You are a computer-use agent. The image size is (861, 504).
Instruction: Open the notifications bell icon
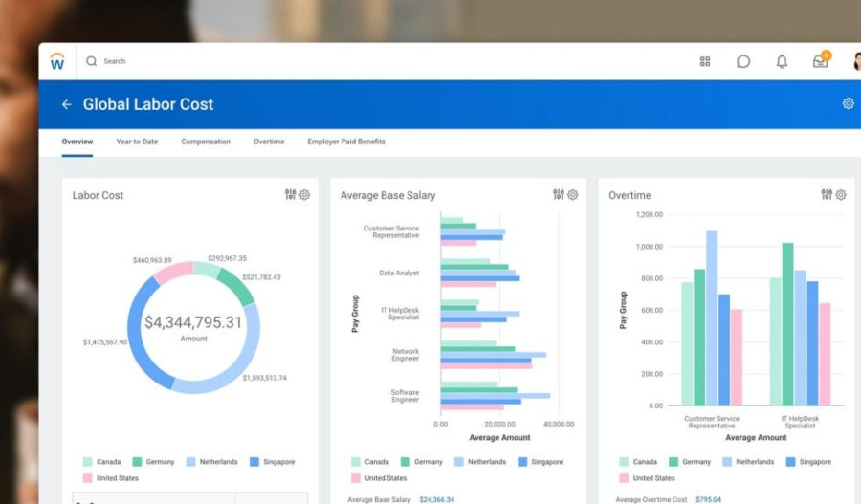[782, 61]
